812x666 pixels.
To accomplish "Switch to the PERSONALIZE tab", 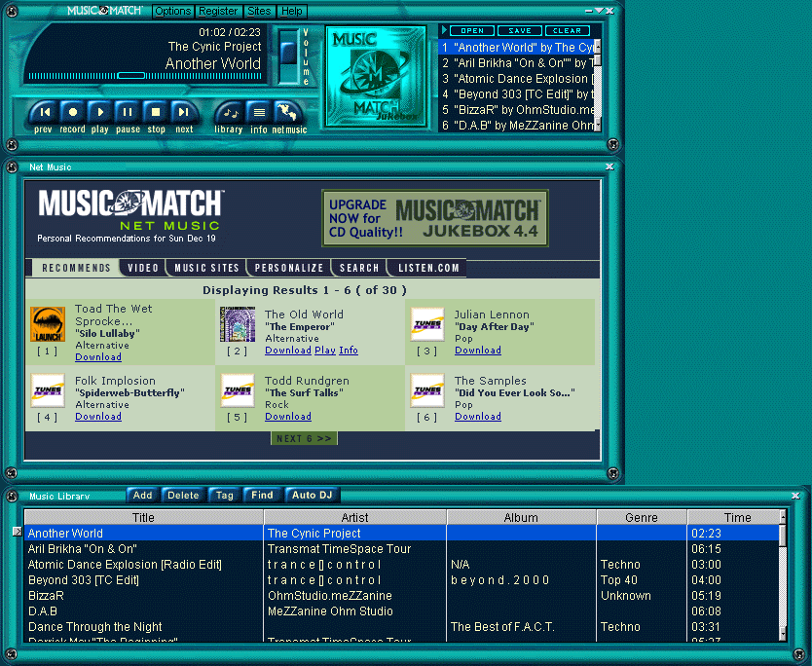I will [289, 268].
